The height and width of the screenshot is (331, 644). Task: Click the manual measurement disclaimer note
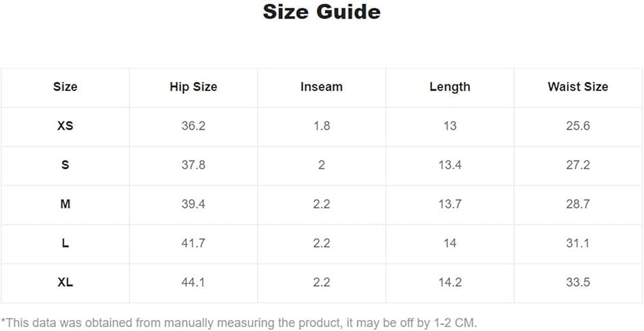[x=239, y=323]
